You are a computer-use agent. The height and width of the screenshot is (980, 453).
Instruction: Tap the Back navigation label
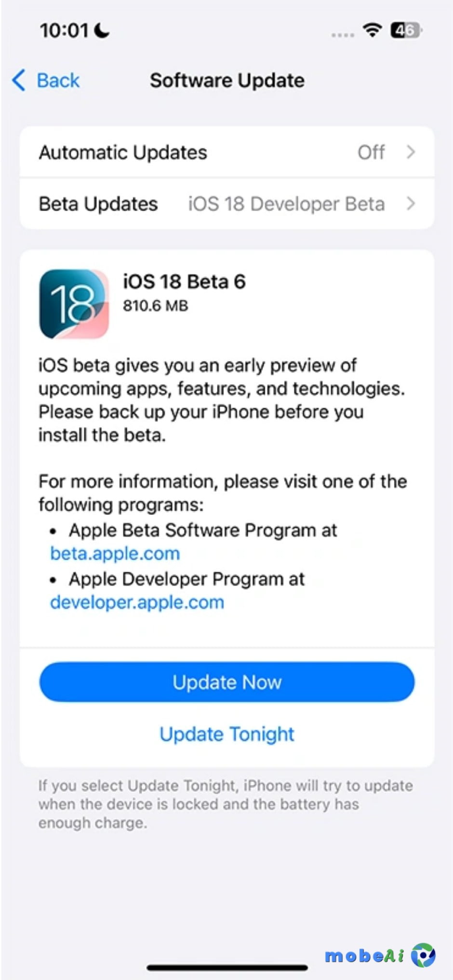(x=58, y=81)
